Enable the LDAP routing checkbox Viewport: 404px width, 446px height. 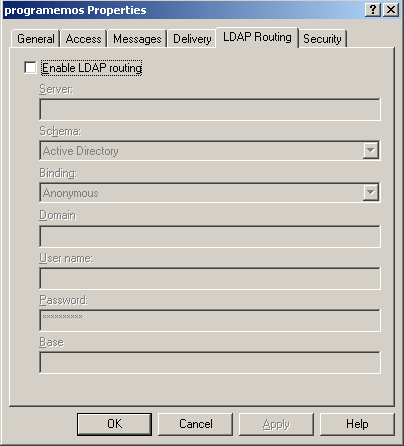(30, 68)
